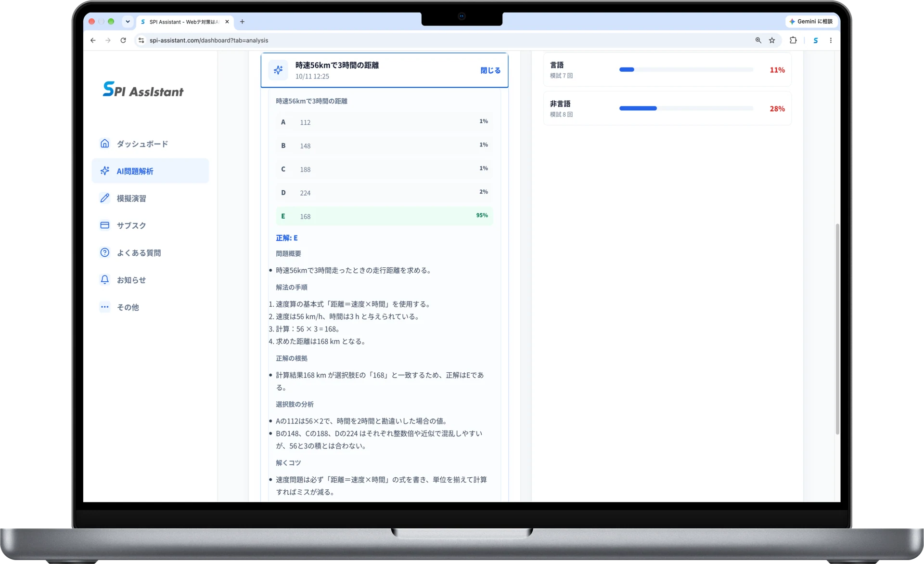Click the SPI Assistant extension icon in toolbar
The height and width of the screenshot is (564, 924).
tap(816, 40)
